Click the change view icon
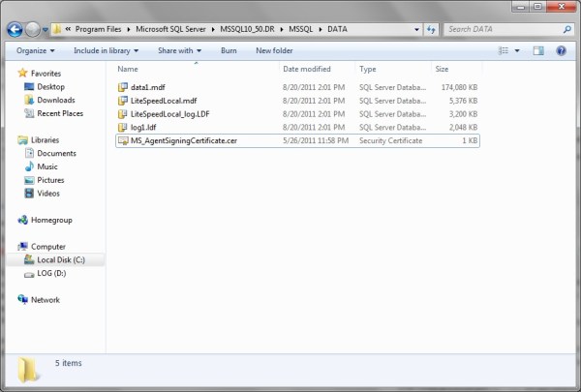581x392 pixels. pyautogui.click(x=505, y=50)
